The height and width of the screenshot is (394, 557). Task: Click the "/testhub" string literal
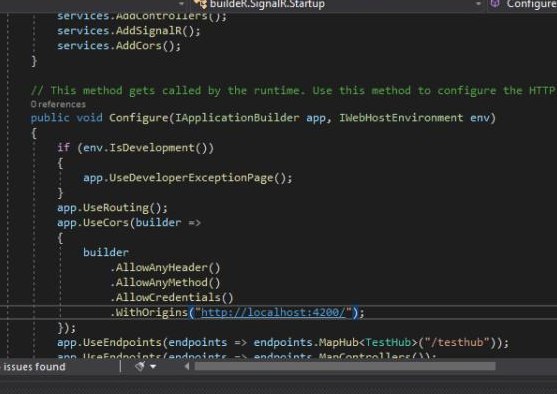[457, 342]
